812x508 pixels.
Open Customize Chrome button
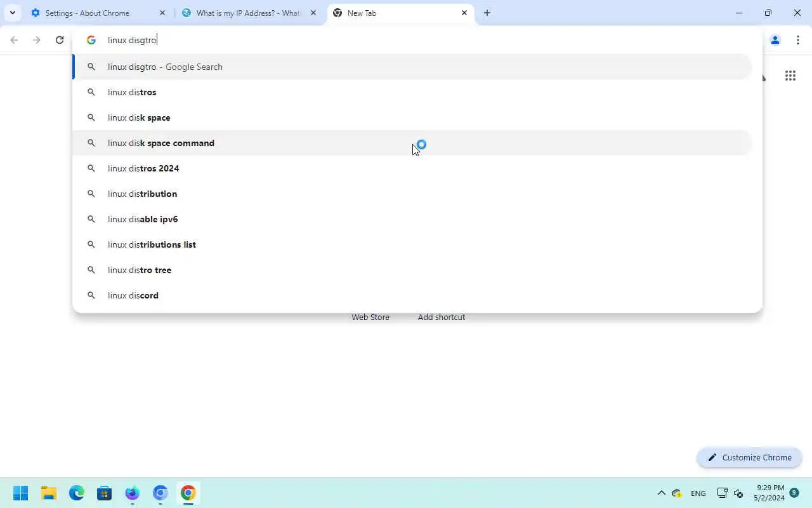click(749, 457)
